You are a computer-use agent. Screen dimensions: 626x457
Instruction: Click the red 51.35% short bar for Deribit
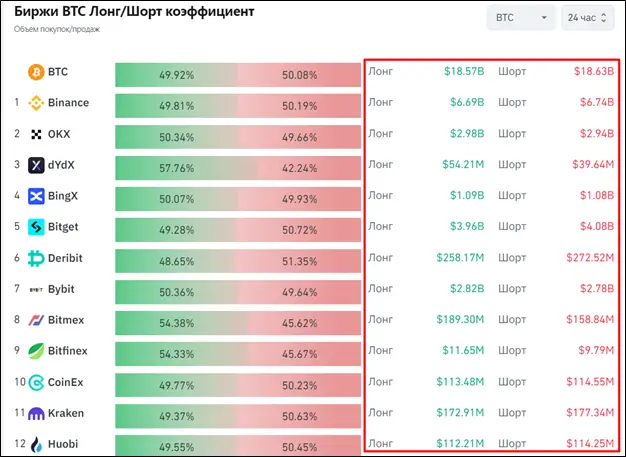[299, 258]
